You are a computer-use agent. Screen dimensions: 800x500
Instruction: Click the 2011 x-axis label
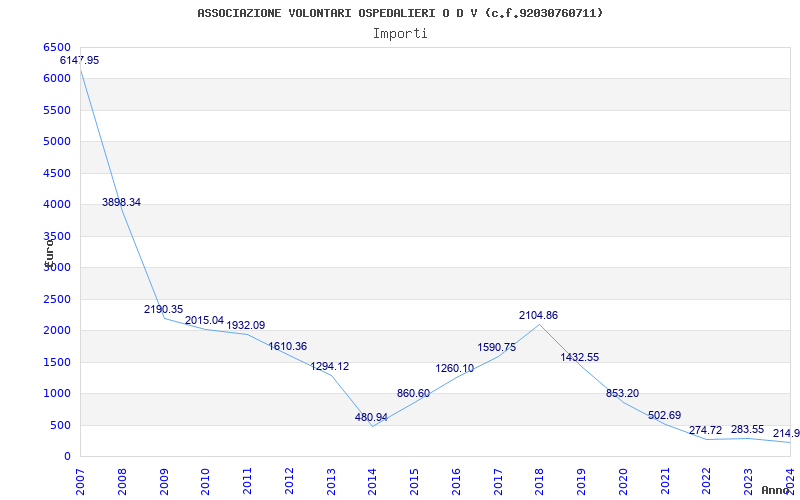coord(247,482)
